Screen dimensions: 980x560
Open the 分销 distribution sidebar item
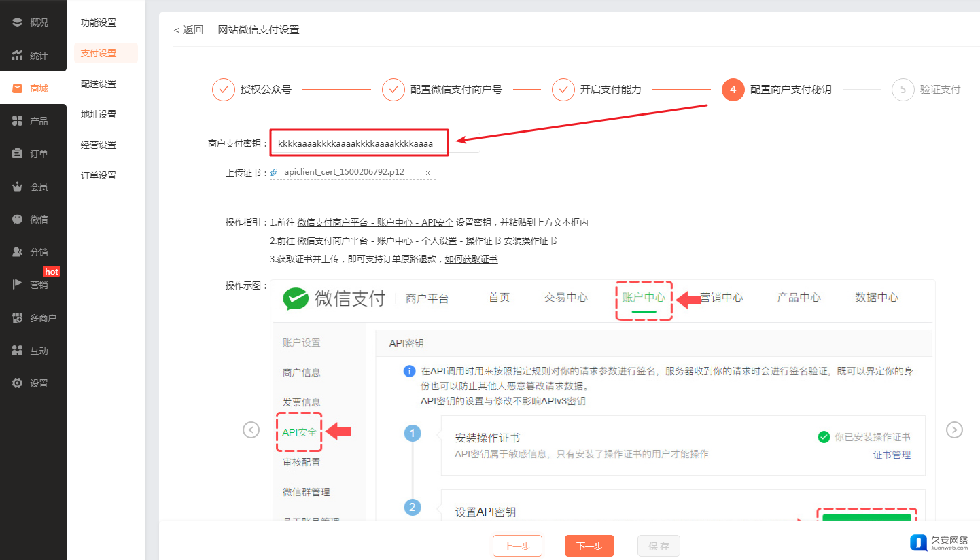(x=33, y=252)
